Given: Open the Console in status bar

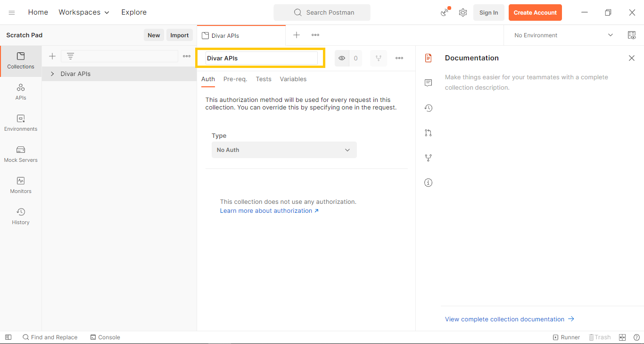Looking at the screenshot, I should click(105, 337).
